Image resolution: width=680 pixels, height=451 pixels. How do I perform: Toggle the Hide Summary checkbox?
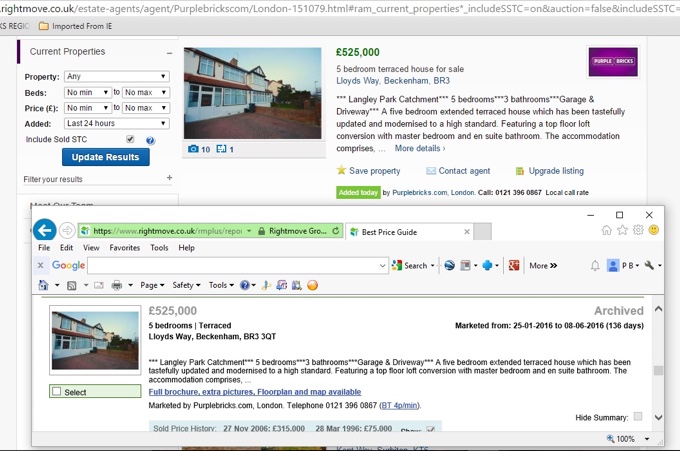coord(638,416)
